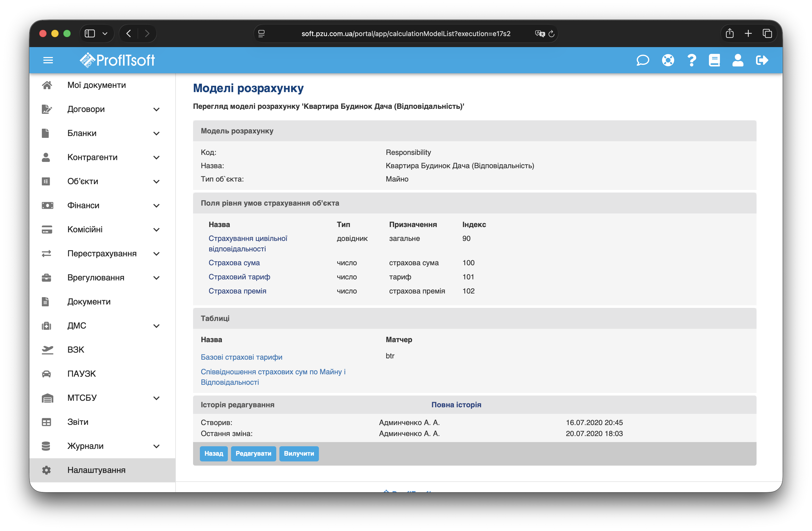Click the book documentation icon in header
Screen dimensions: 812x531
tap(714, 60)
